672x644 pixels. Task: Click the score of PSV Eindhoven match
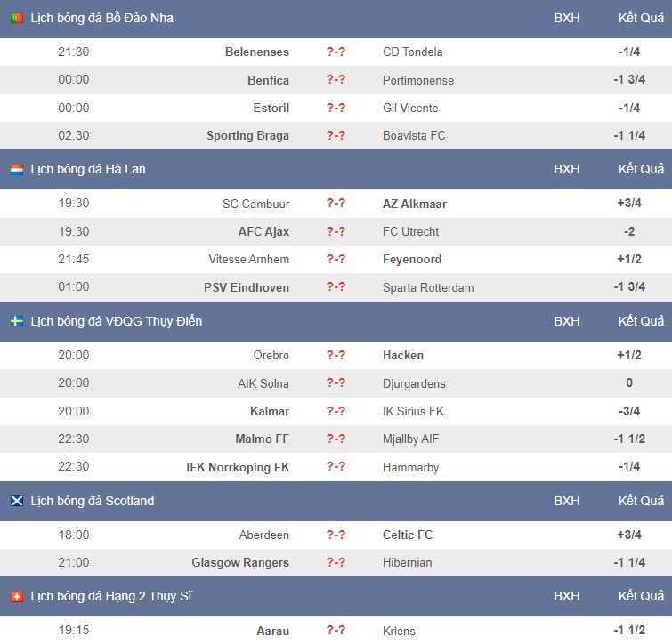pyautogui.click(x=336, y=287)
